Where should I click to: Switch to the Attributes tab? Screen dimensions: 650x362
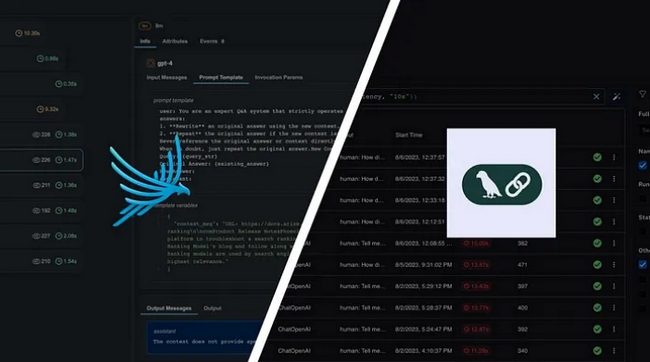[x=175, y=41]
